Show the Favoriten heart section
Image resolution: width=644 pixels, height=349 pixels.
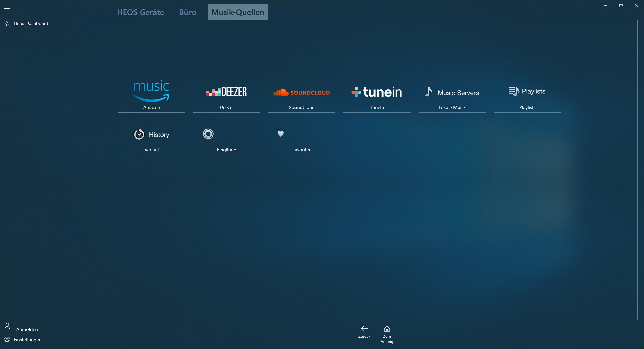click(x=302, y=138)
